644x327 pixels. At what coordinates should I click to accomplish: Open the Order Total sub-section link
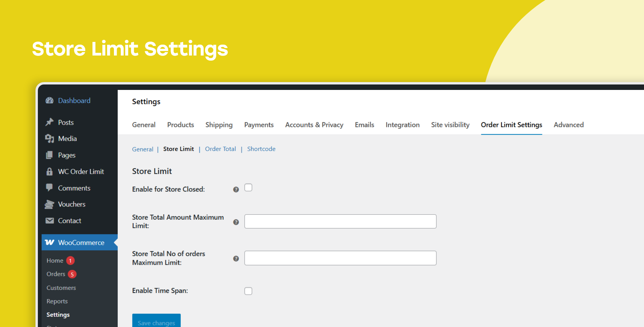point(220,149)
